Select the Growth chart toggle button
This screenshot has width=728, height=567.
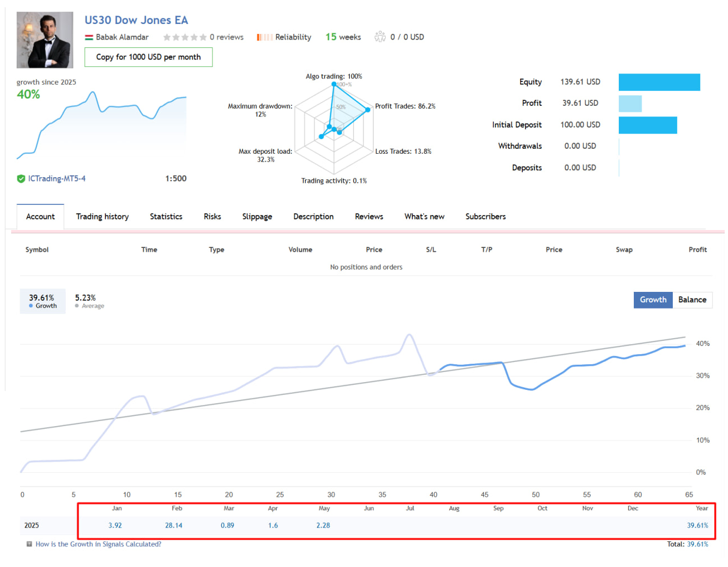click(x=653, y=300)
